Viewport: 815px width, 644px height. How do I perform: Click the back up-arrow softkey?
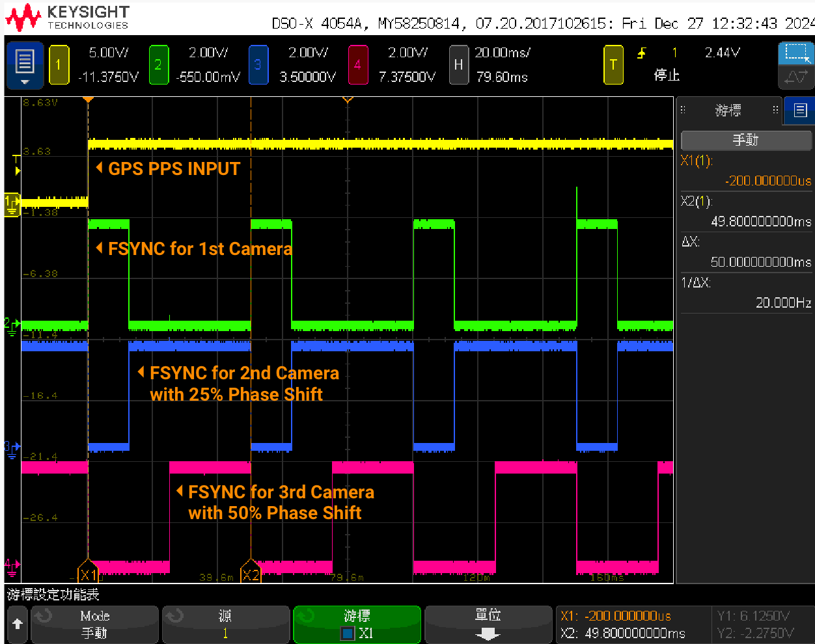[x=18, y=624]
